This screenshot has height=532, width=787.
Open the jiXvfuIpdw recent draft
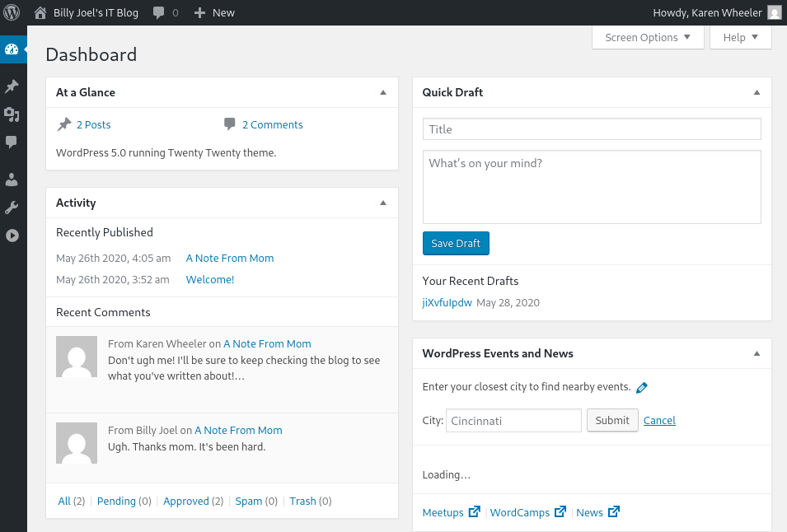[x=447, y=302]
